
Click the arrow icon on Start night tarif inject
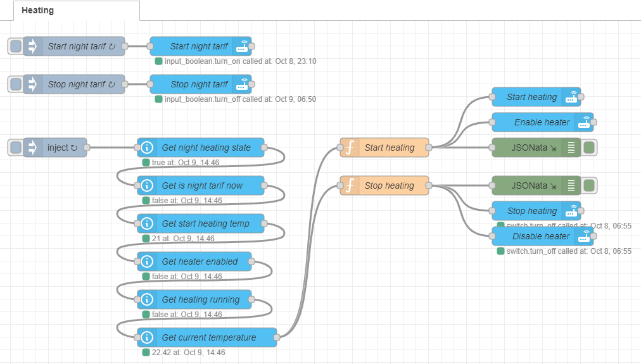pos(33,46)
